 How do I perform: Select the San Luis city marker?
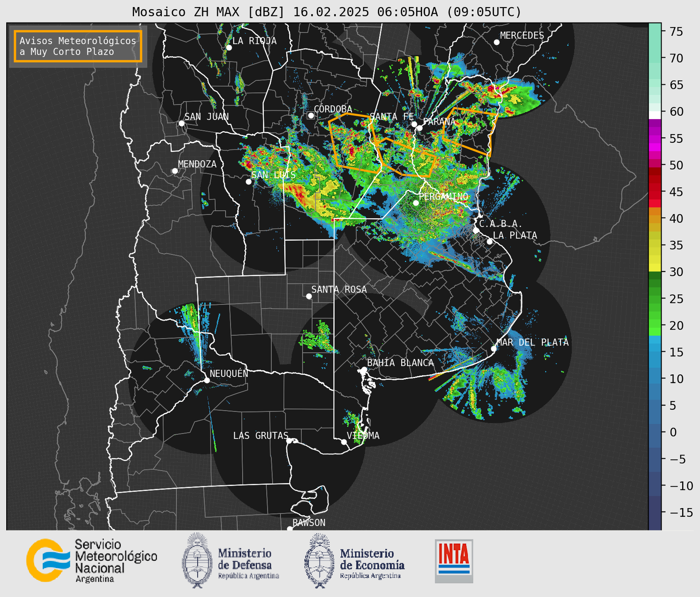pos(249,182)
